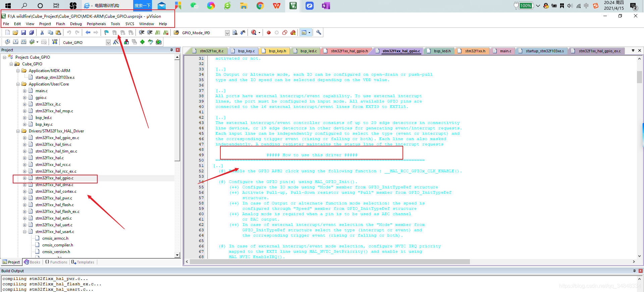Open the GPIO_Mode_IPD find dropdown arrow
The height and width of the screenshot is (292, 644).
[227, 33]
